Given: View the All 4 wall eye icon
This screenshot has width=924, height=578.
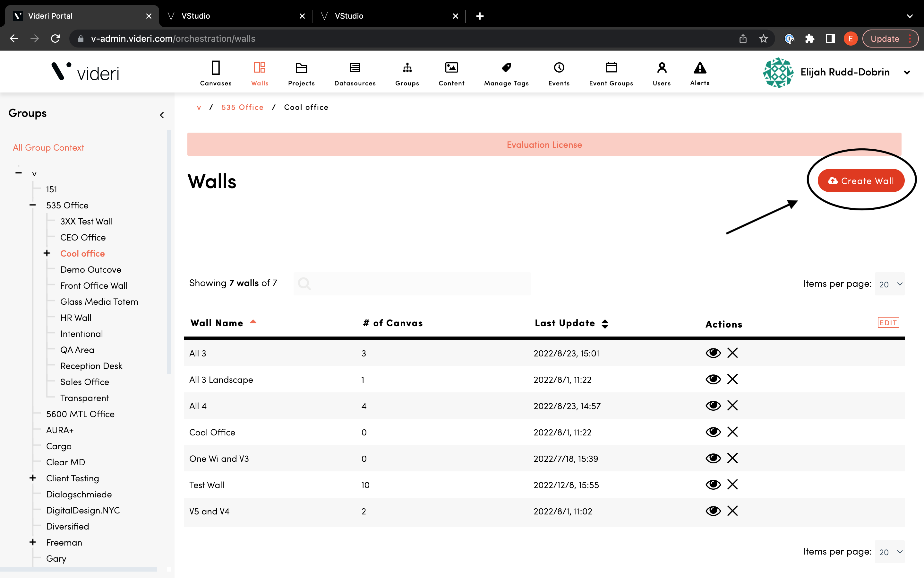Looking at the screenshot, I should pos(713,405).
